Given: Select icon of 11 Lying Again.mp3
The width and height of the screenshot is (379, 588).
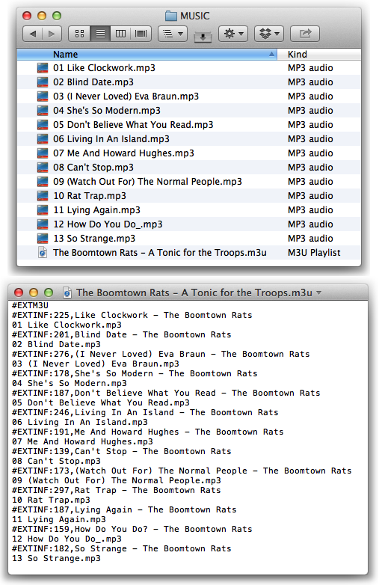Looking at the screenshot, I should (x=43, y=210).
